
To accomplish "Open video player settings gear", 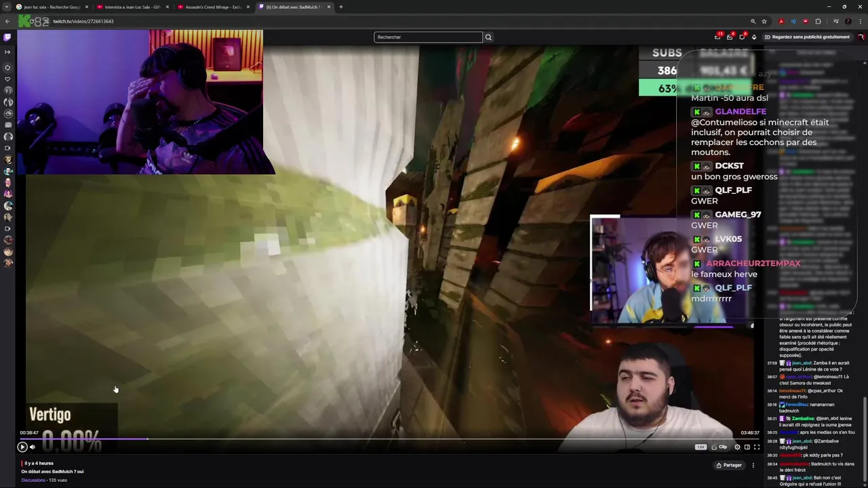I will (737, 447).
